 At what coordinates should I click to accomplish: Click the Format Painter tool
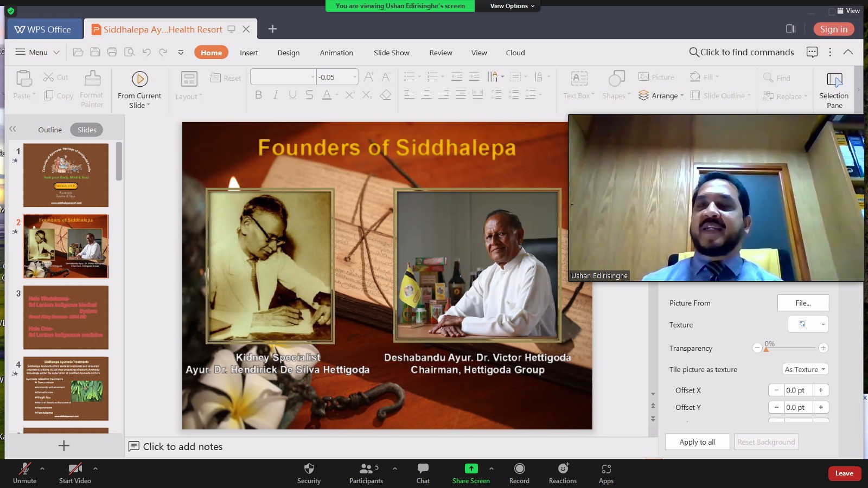tap(92, 89)
